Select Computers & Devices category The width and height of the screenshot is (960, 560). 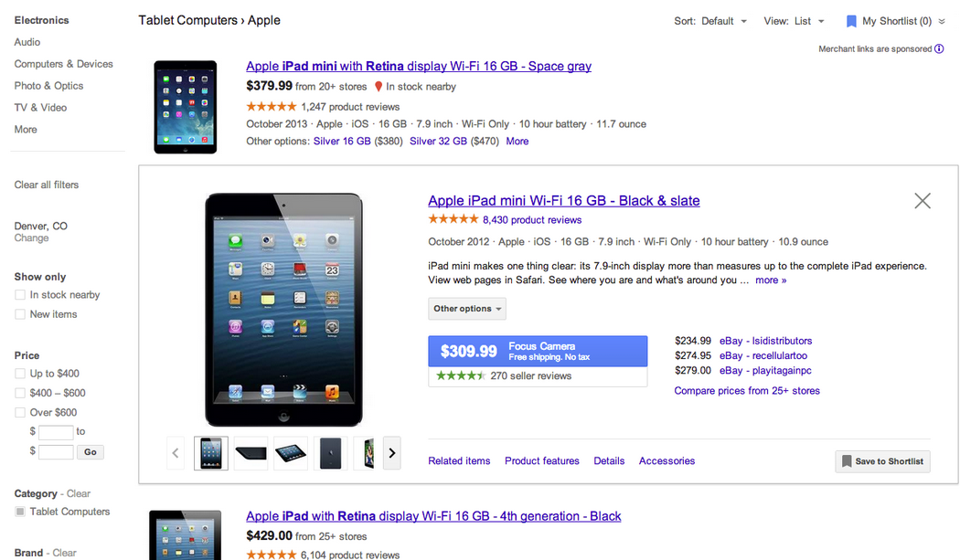tap(64, 64)
